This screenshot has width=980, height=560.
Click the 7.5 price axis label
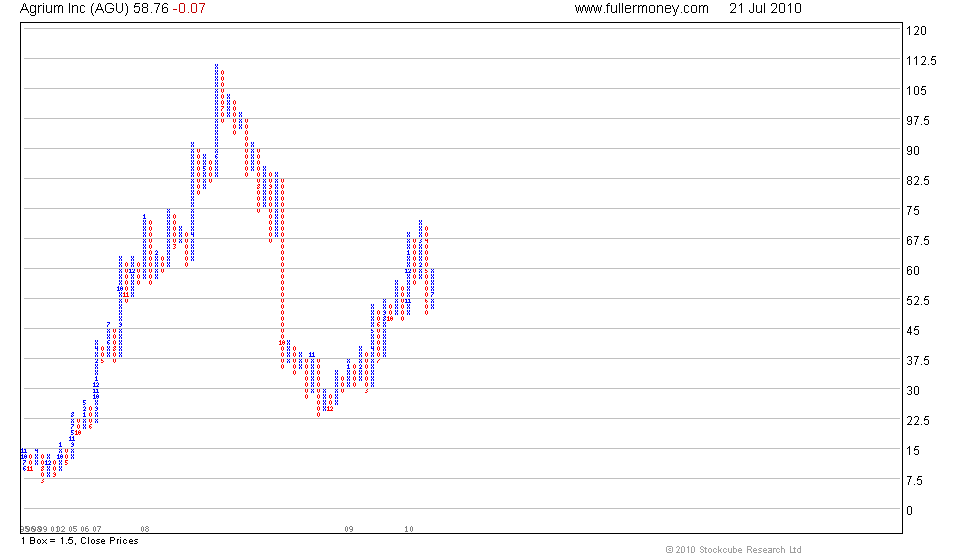tap(914, 481)
